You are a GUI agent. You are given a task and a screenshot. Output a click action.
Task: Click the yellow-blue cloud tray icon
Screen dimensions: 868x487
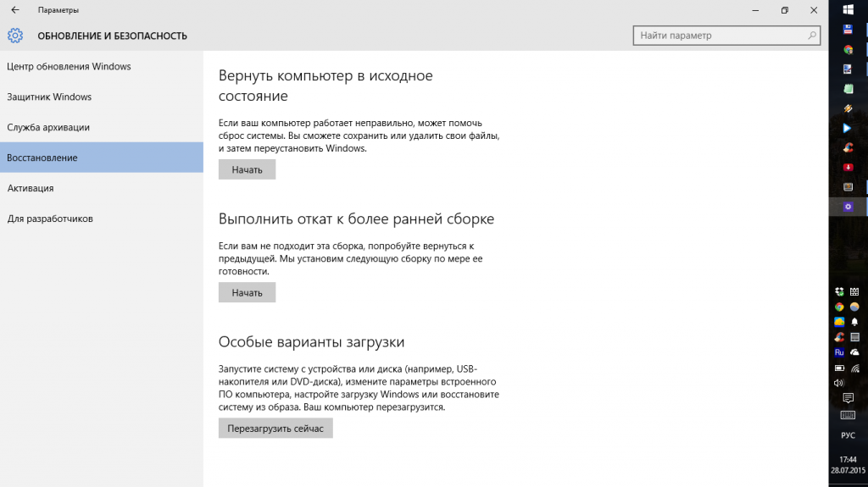tap(839, 322)
